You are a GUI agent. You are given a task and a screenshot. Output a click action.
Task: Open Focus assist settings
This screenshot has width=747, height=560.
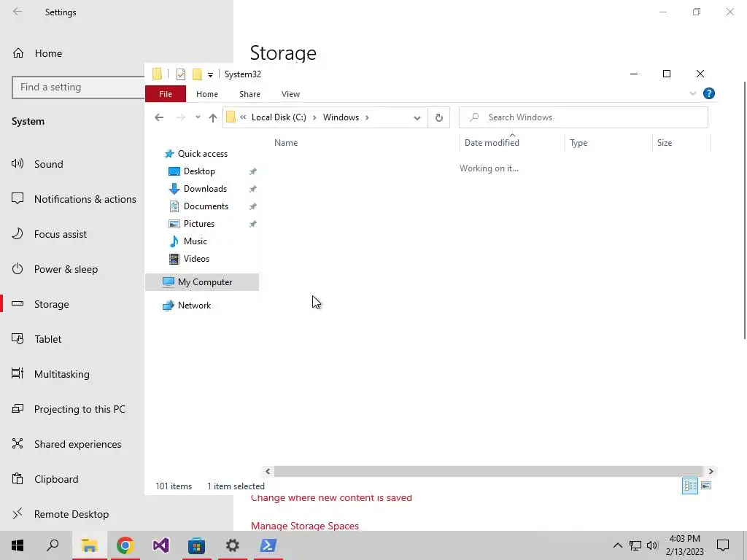pos(60,234)
